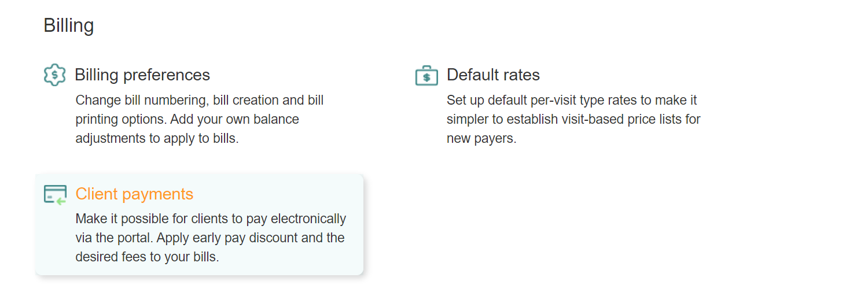
Task: Go to Client payments settings
Action: coord(134,194)
